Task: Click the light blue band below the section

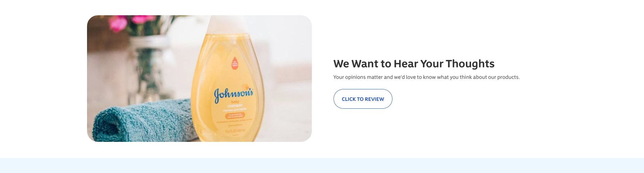Action: coord(322,166)
